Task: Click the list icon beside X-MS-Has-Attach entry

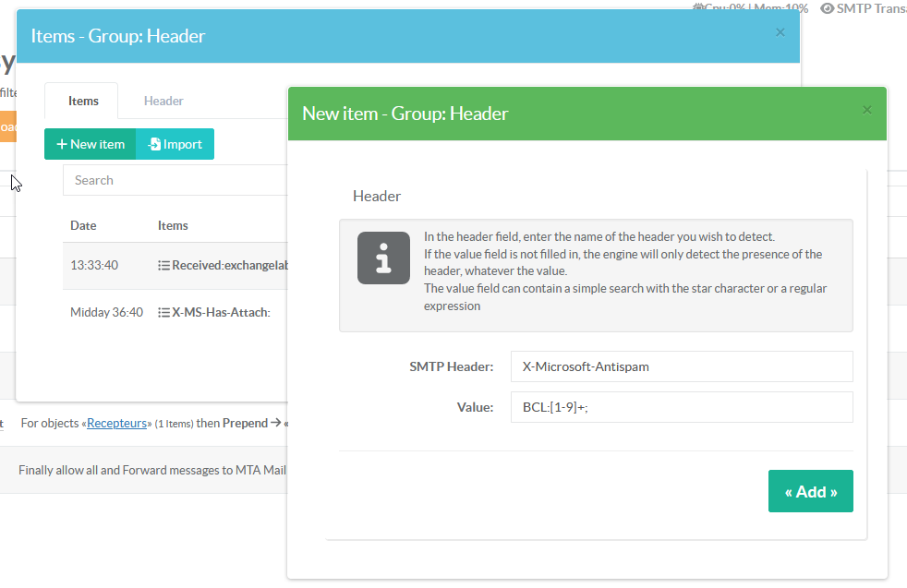Action: [163, 313]
